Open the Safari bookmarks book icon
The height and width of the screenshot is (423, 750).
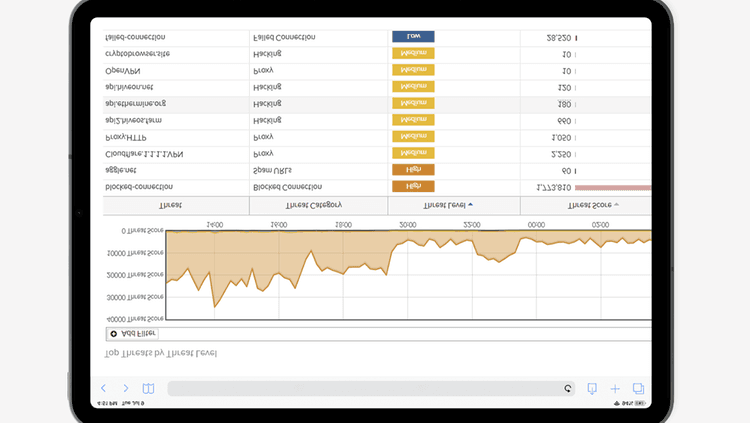[x=148, y=388]
